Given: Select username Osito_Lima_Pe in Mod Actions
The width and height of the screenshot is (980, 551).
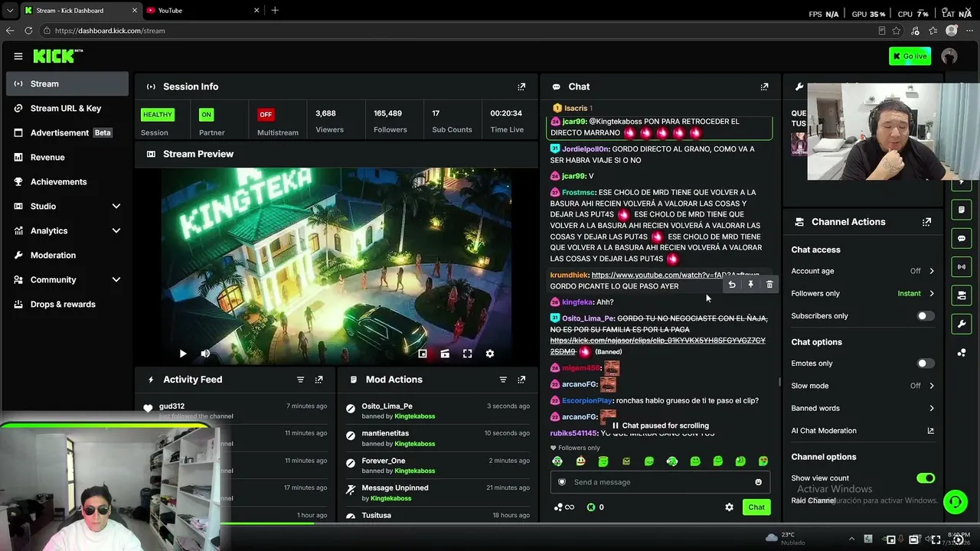Looking at the screenshot, I should point(387,406).
